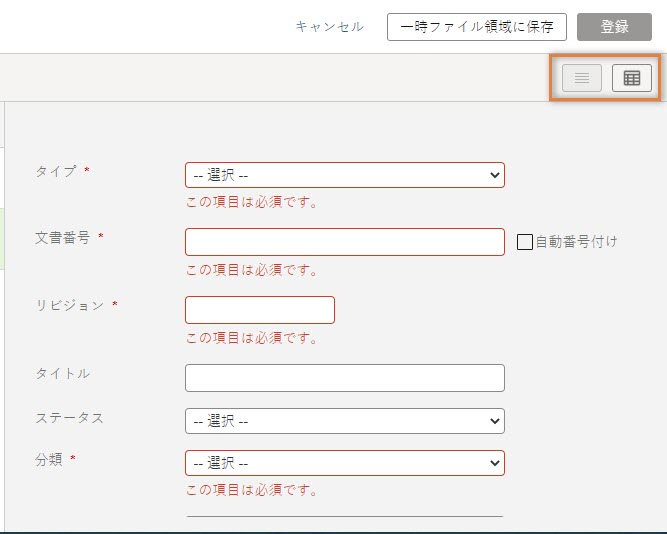This screenshot has width=667, height=534.
Task: Click into the リビジョン input box
Action: [x=260, y=310]
